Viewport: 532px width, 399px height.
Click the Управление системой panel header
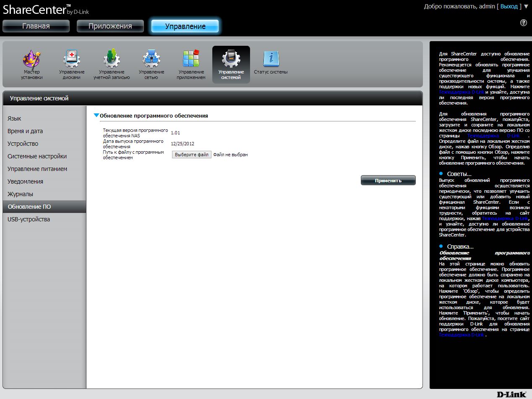[x=212, y=98]
